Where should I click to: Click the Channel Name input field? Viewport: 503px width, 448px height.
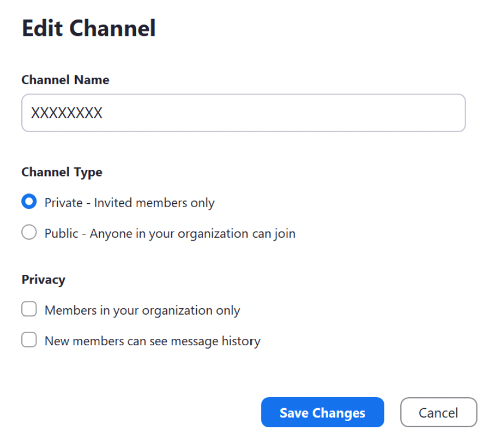coord(243,113)
